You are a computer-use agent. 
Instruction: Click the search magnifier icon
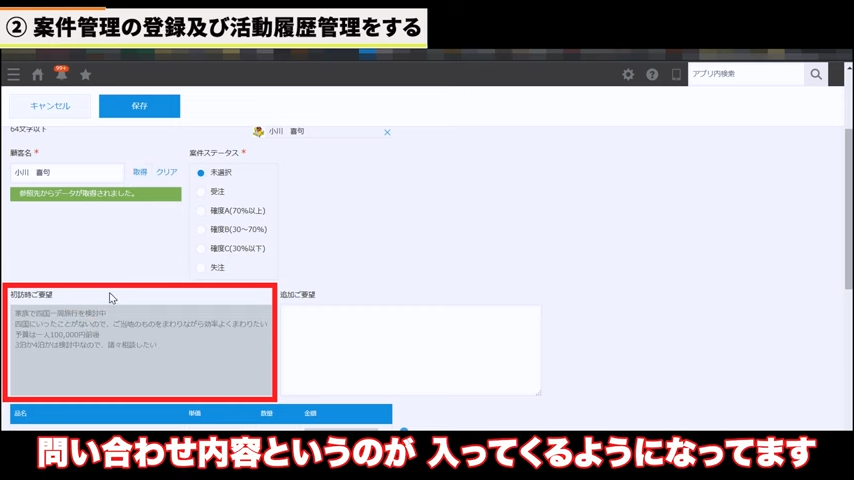[816, 74]
